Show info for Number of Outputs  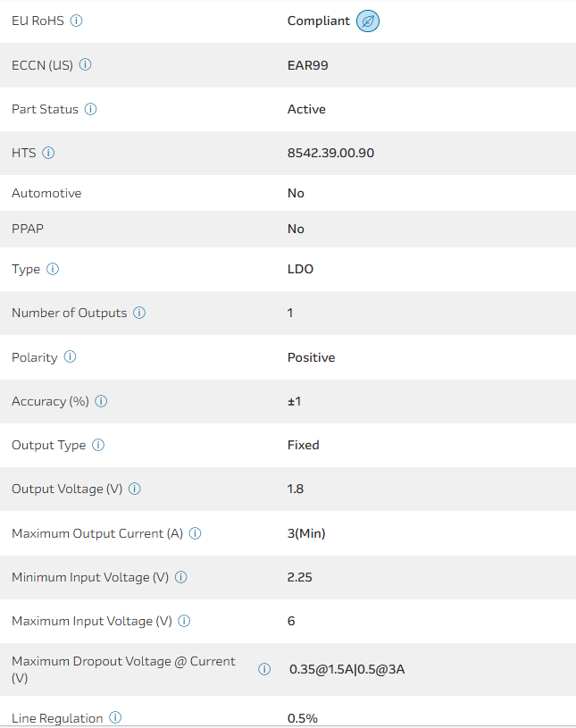(x=139, y=313)
